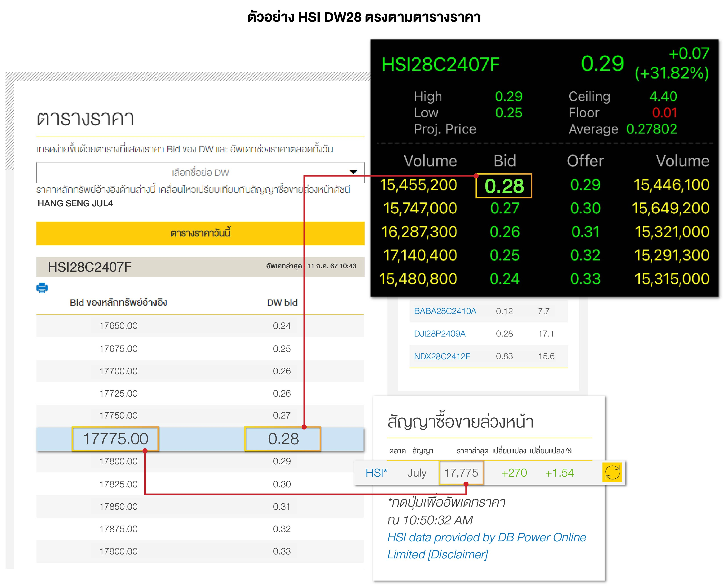Select the 17900.00 underlying bid cell

118,551
